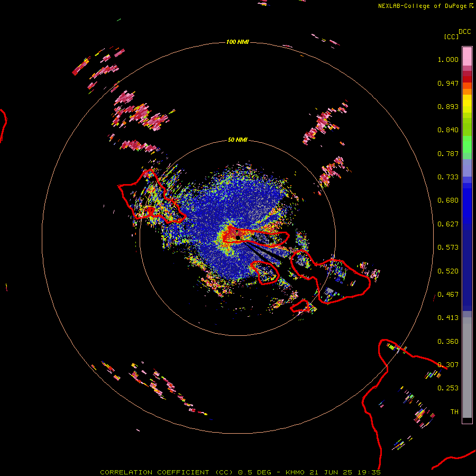
Task: Click the black radar site dot at center
Action: point(238,237)
